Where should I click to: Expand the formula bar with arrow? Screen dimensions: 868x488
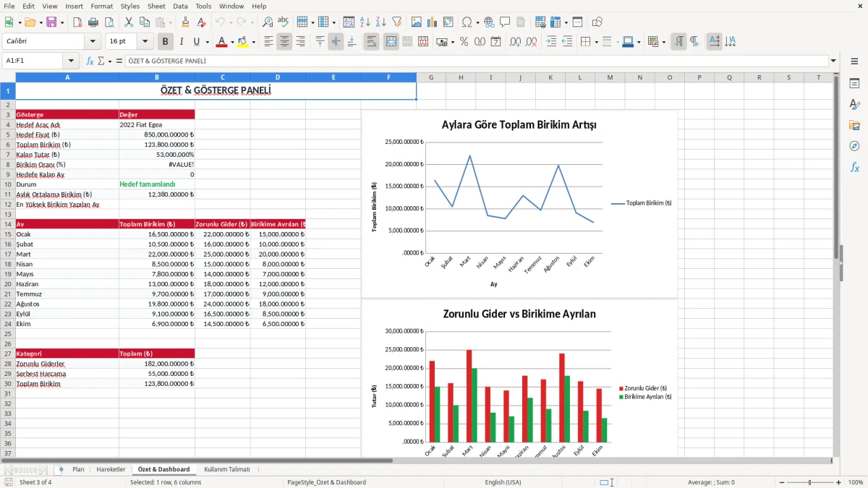click(833, 61)
